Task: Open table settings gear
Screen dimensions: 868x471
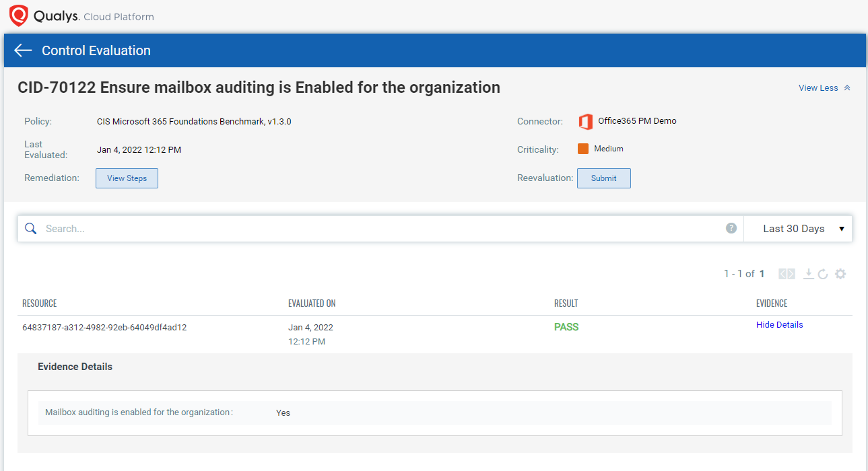Action: 840,274
